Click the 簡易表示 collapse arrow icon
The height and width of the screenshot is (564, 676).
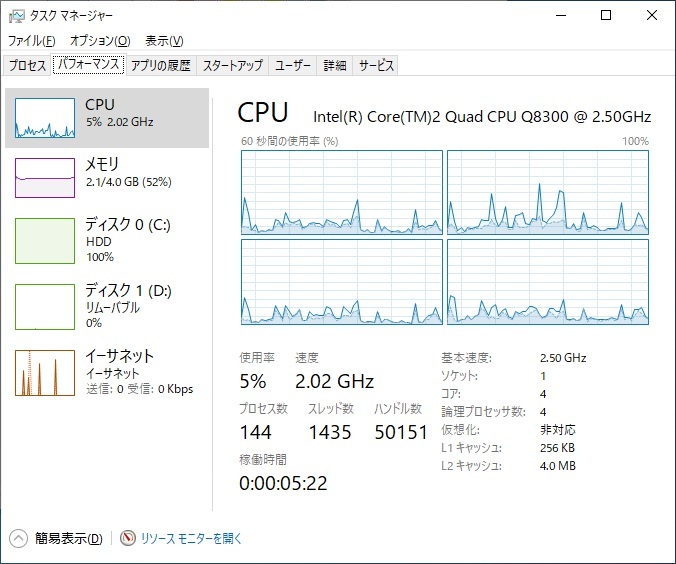[x=19, y=538]
